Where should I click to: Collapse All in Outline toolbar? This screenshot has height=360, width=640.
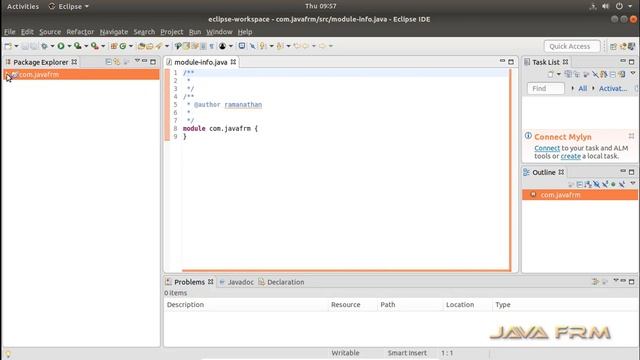[579, 184]
